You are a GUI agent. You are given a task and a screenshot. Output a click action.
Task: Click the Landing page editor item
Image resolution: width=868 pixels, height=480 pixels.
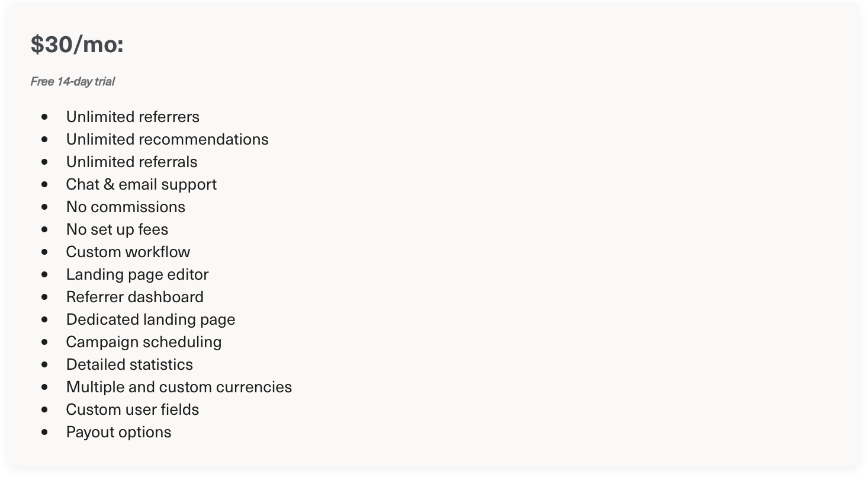click(x=137, y=274)
